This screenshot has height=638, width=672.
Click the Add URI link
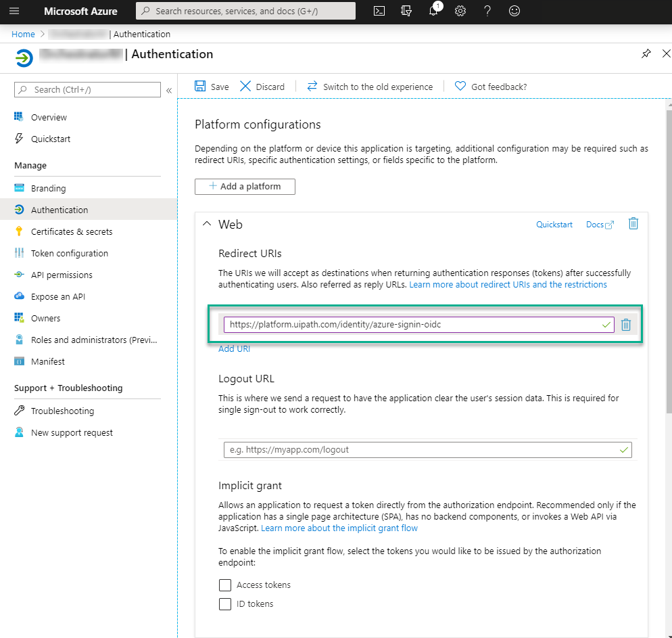[x=234, y=348]
